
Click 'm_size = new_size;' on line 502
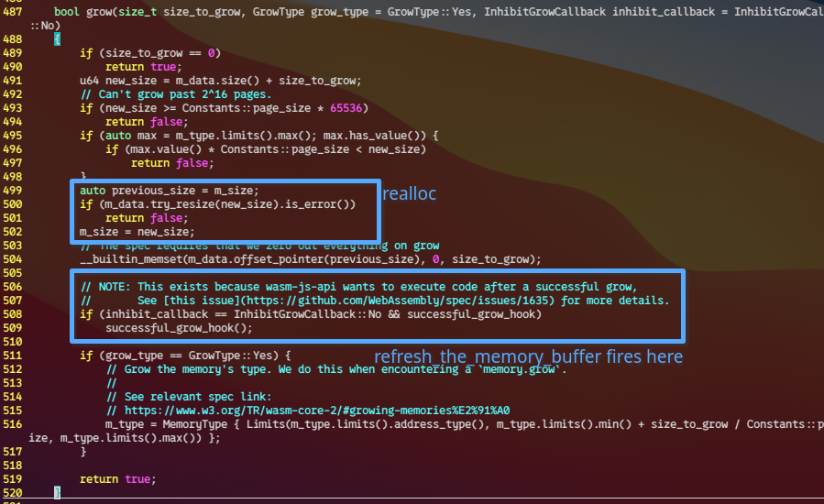coord(137,232)
